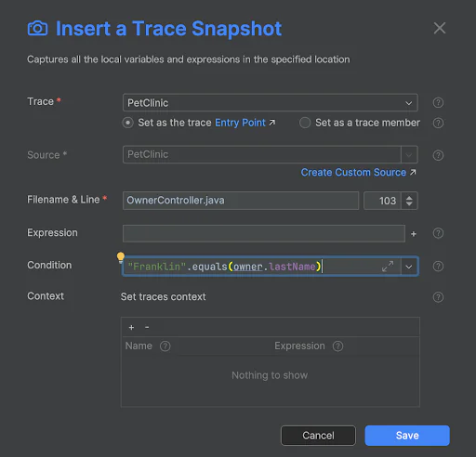Click the Expression column header in context table
Viewport: 476px width, 457px height.
pyautogui.click(x=299, y=346)
